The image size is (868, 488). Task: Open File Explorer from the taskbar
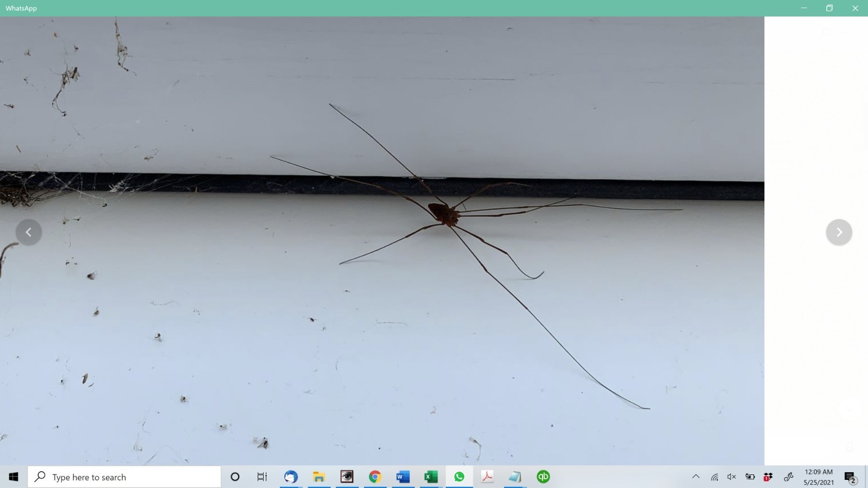tap(319, 477)
